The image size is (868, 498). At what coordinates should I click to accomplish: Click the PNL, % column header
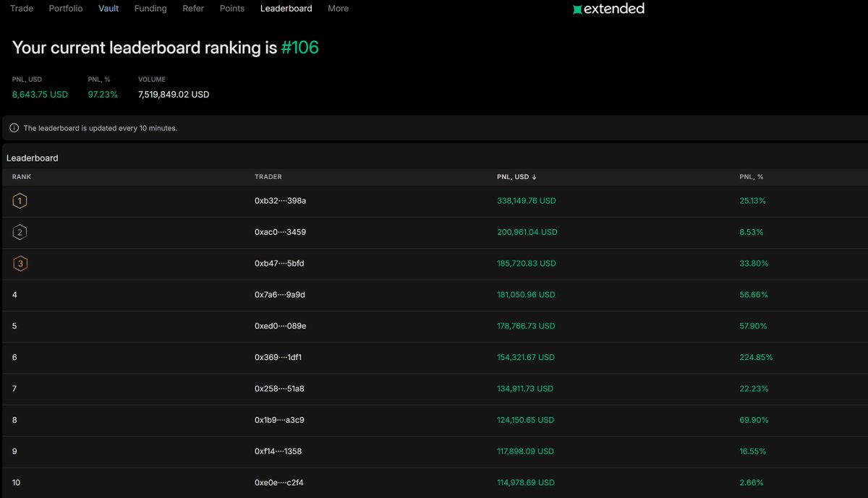pos(752,176)
